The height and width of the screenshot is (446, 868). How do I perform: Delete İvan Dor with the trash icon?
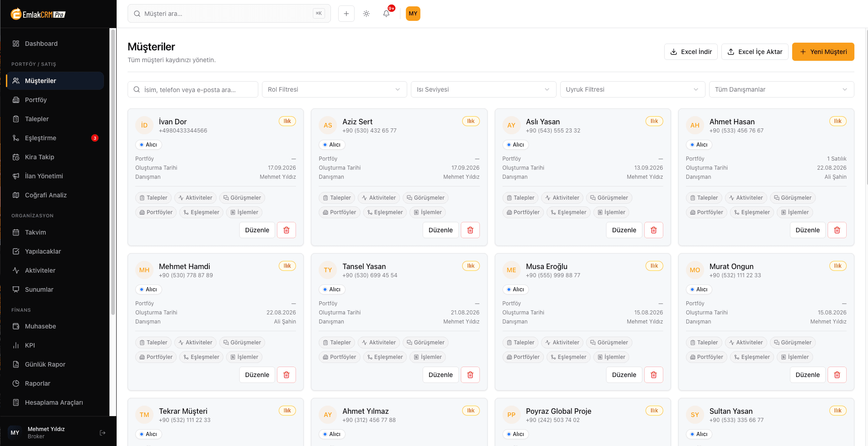click(x=286, y=230)
